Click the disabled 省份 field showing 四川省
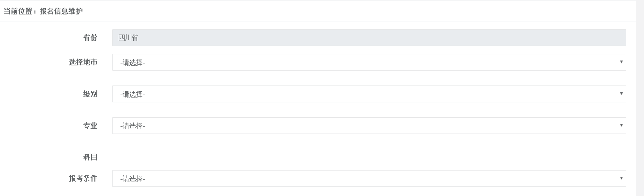The image size is (644, 196). (368, 38)
